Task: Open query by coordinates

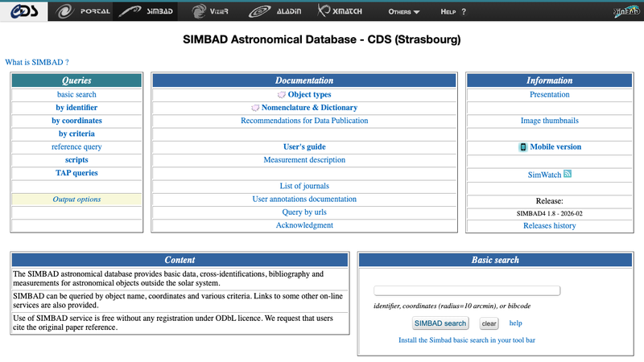Action: [x=76, y=121]
